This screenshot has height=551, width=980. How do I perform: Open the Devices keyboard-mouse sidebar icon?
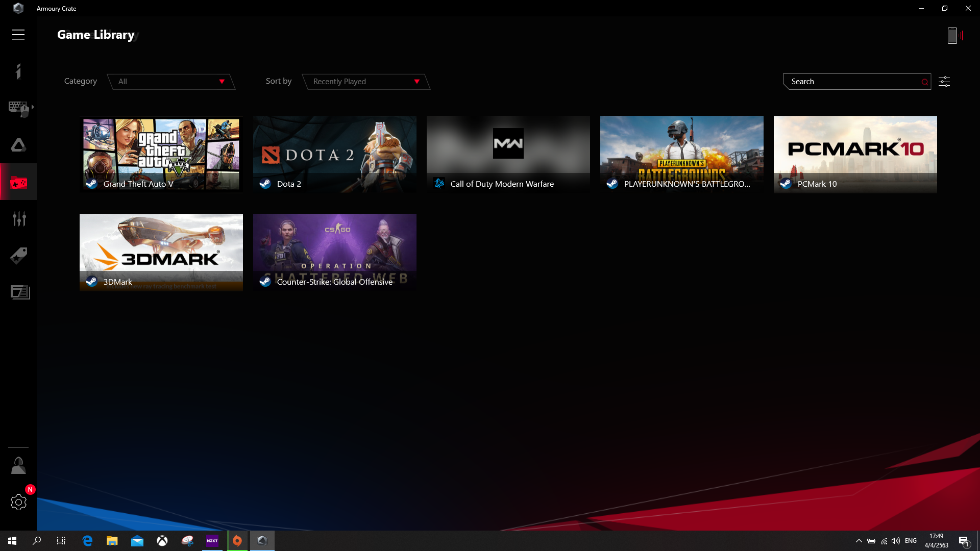click(x=19, y=109)
